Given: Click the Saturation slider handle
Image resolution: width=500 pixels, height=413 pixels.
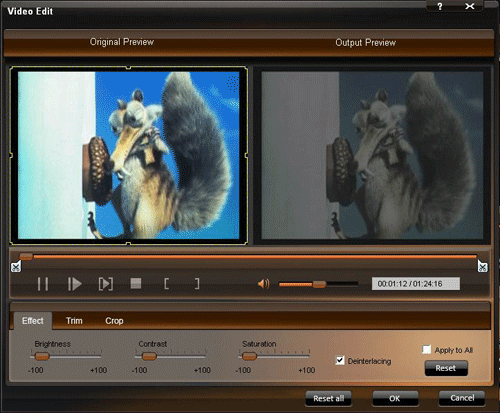Looking at the screenshot, I should pyautogui.click(x=249, y=356).
